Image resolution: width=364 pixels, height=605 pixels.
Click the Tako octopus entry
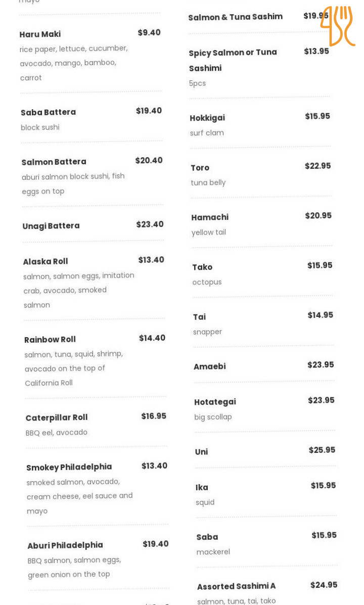point(202,267)
